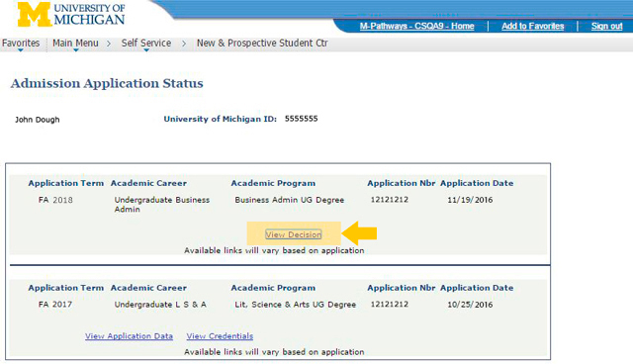Click the chevron after Self Service
633x364 pixels.
[x=184, y=44]
